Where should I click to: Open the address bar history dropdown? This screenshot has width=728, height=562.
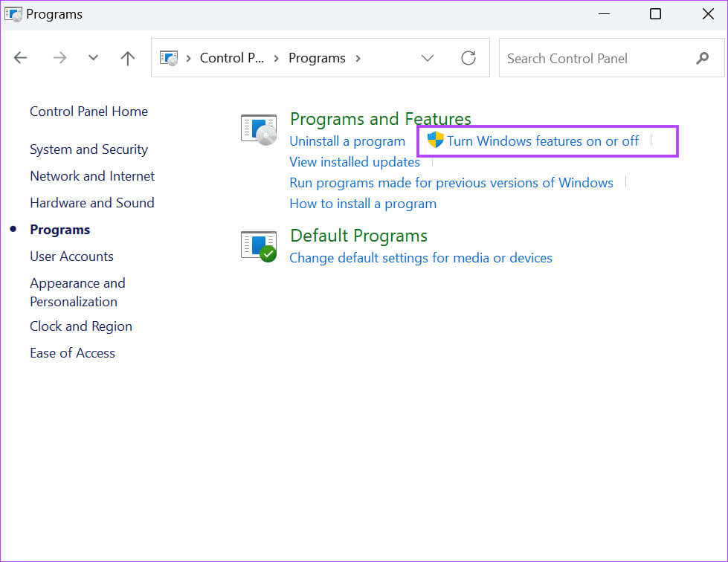427,58
